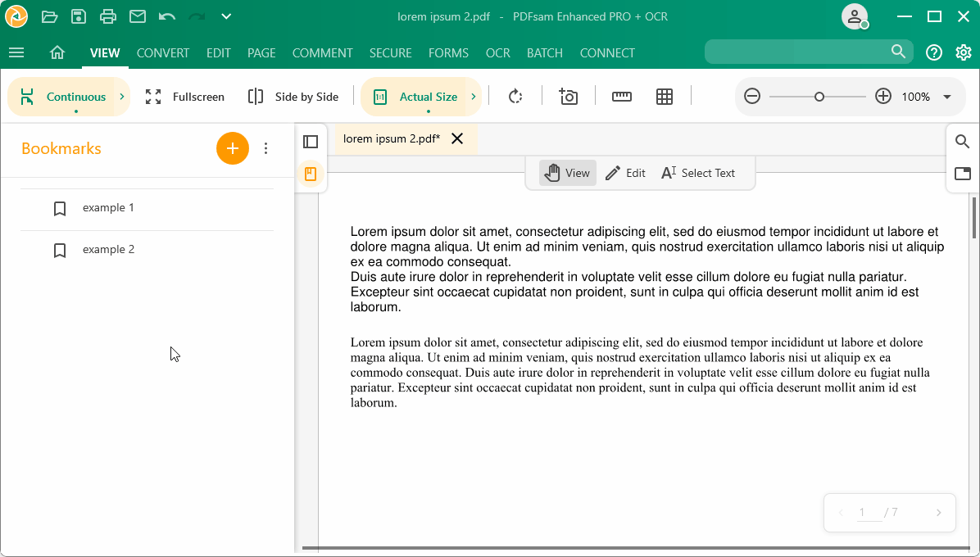Screen dimensions: 980x557
Task: Switch to Select Text mode
Action: 698,173
